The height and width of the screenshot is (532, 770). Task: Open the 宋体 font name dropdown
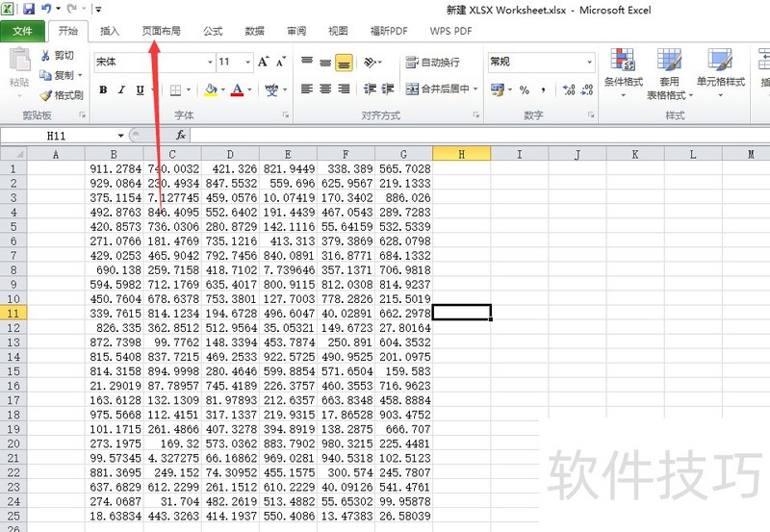(210, 63)
